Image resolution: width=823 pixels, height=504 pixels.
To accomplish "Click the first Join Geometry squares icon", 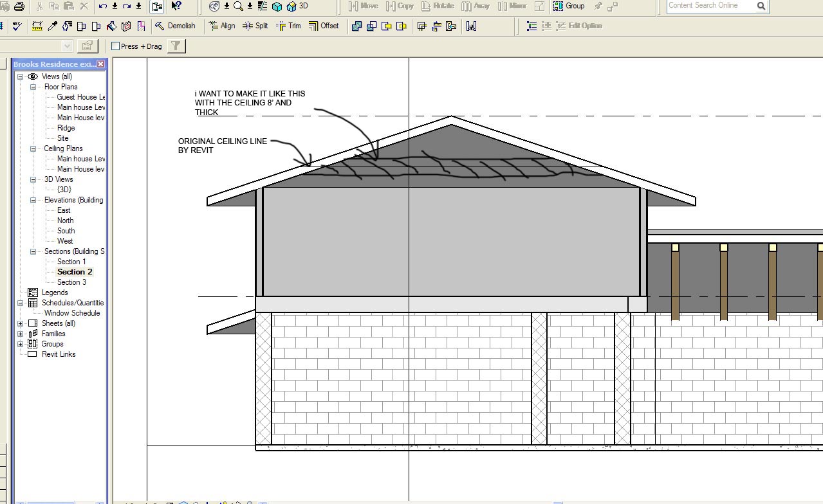I will pyautogui.click(x=356, y=26).
